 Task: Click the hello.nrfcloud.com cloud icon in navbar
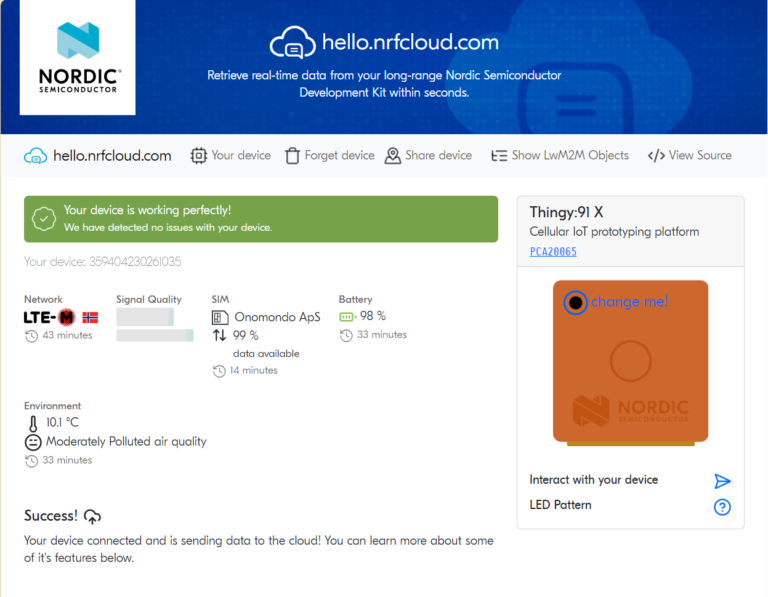pyautogui.click(x=36, y=156)
